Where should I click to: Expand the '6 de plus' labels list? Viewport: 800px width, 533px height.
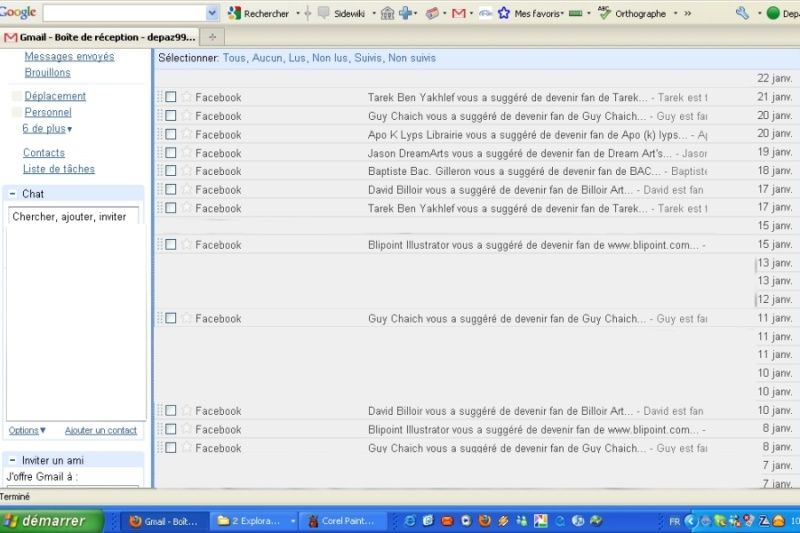(x=47, y=129)
